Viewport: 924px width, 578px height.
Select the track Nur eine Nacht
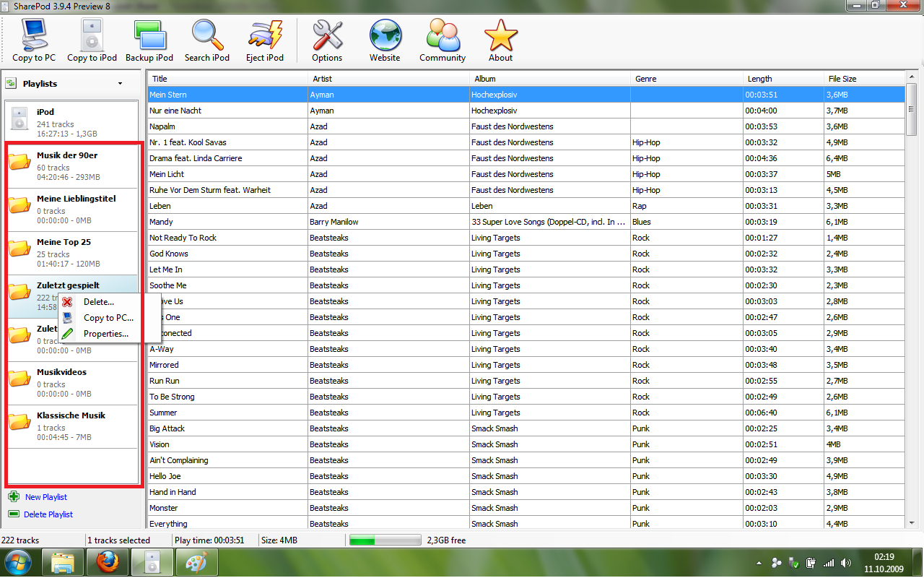pos(526,111)
